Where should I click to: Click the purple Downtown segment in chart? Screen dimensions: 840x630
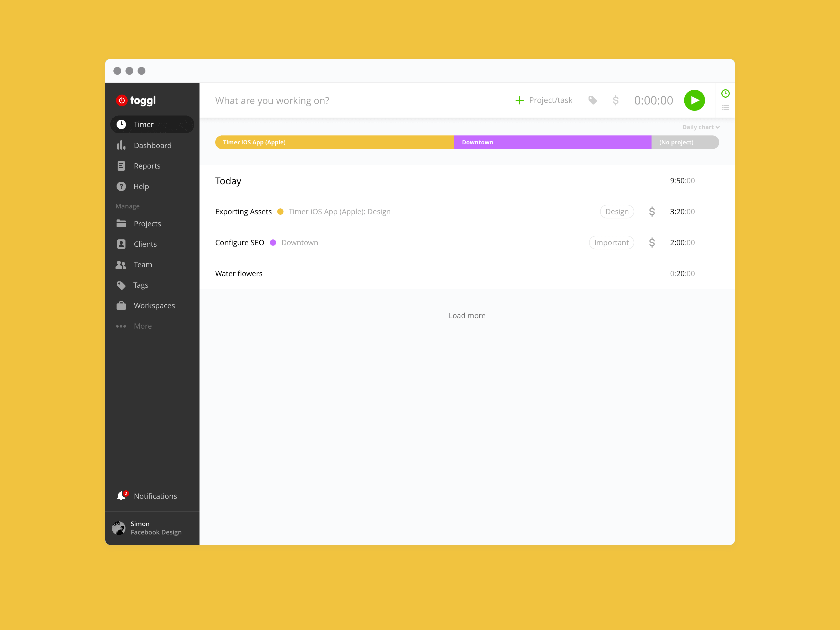coord(552,142)
